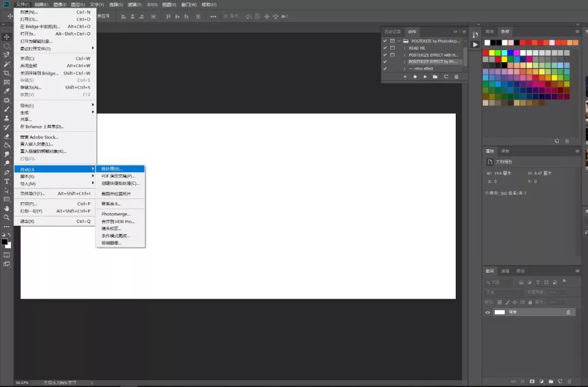Pick the Zoom magnifier tool
588x387 pixels.
pos(7,217)
